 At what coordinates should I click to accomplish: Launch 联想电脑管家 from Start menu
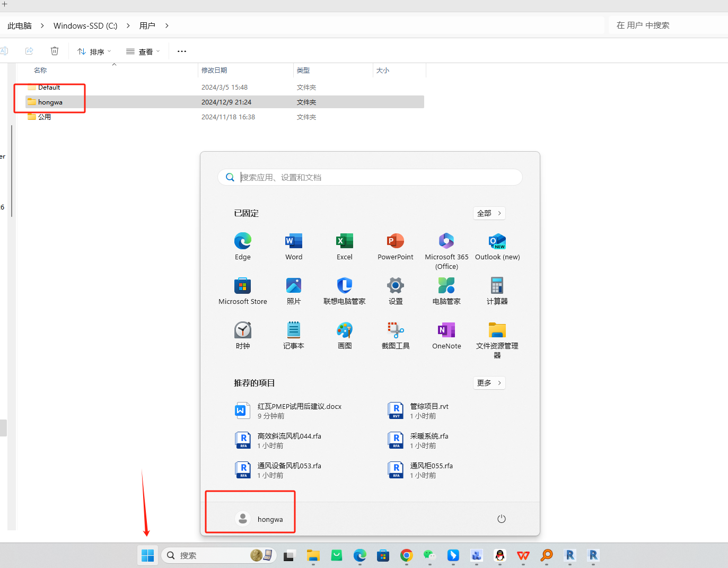(345, 291)
